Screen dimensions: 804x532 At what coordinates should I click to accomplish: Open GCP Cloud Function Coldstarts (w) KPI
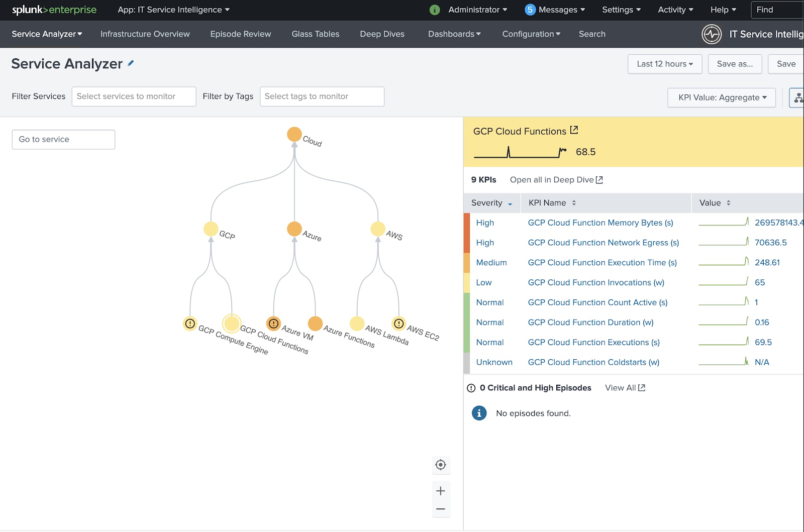click(593, 362)
